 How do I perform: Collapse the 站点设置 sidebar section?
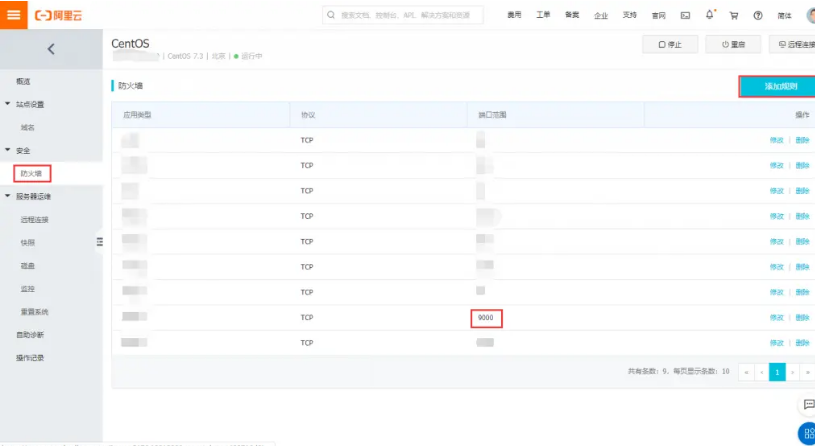tap(8, 104)
